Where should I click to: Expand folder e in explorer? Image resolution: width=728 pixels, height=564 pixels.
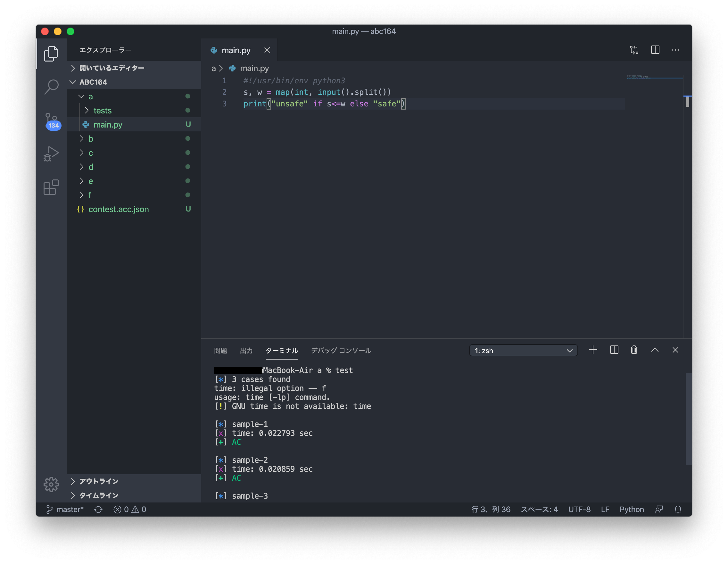134,181
